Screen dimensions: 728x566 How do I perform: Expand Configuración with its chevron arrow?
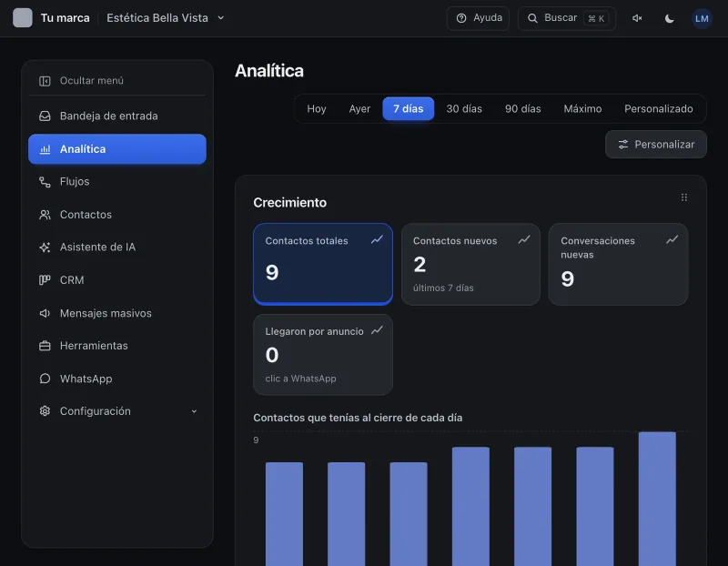[194, 411]
